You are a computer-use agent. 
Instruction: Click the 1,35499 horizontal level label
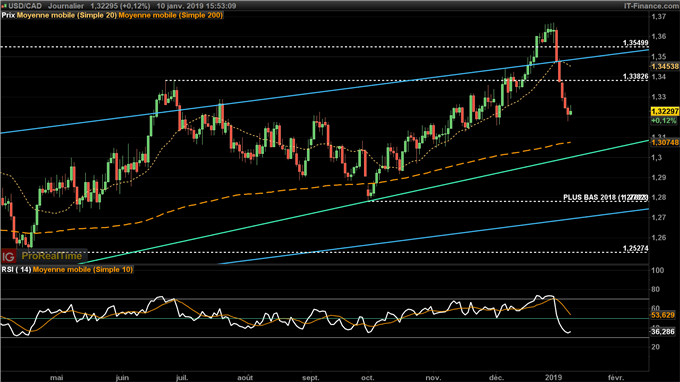pyautogui.click(x=635, y=42)
